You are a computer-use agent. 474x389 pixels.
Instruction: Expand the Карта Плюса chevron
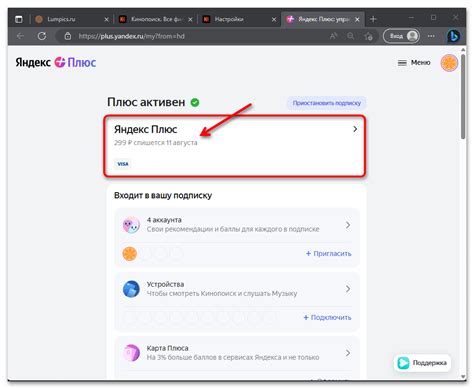click(348, 353)
